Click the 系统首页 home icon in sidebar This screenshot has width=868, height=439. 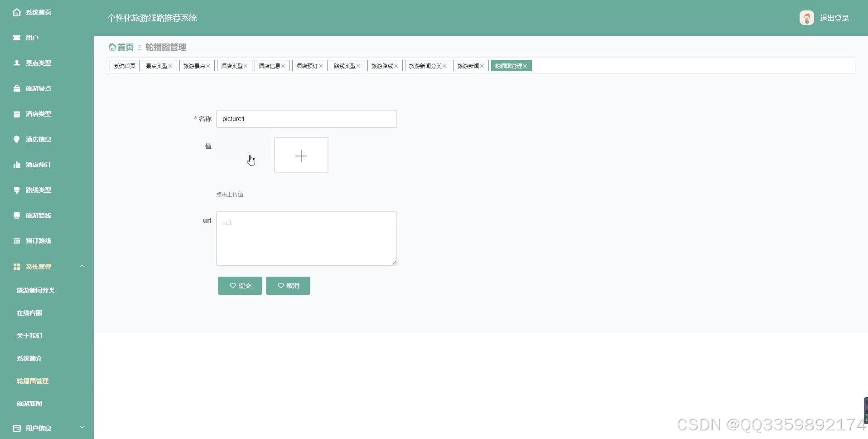click(17, 12)
